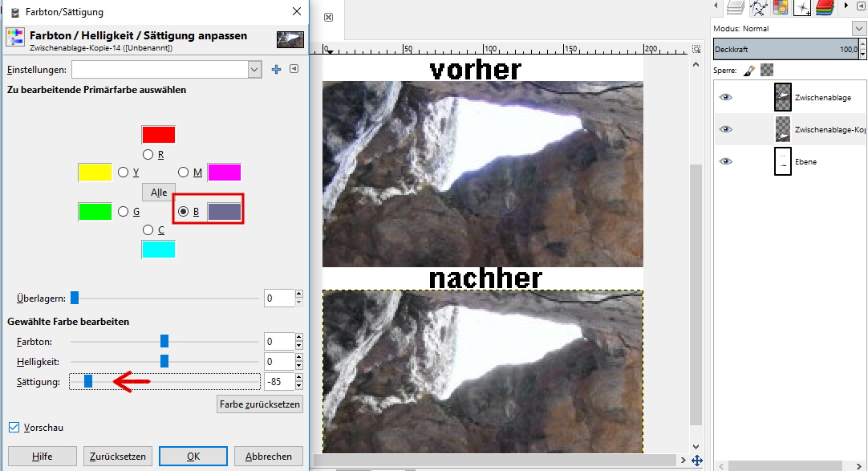This screenshot has width=868, height=471.
Task: Decrease Sättigung value with down arrow
Action: pos(299,385)
